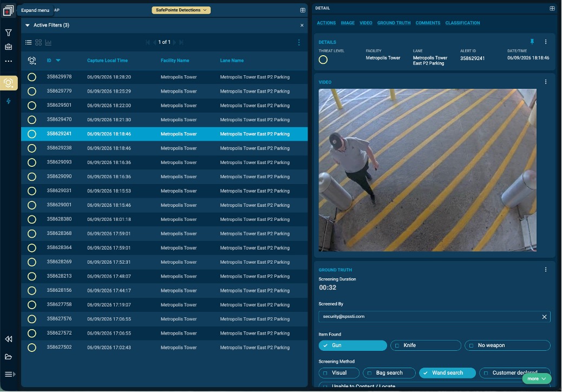The image size is (562, 392).
Task: Go to first page of results
Action: (148, 42)
